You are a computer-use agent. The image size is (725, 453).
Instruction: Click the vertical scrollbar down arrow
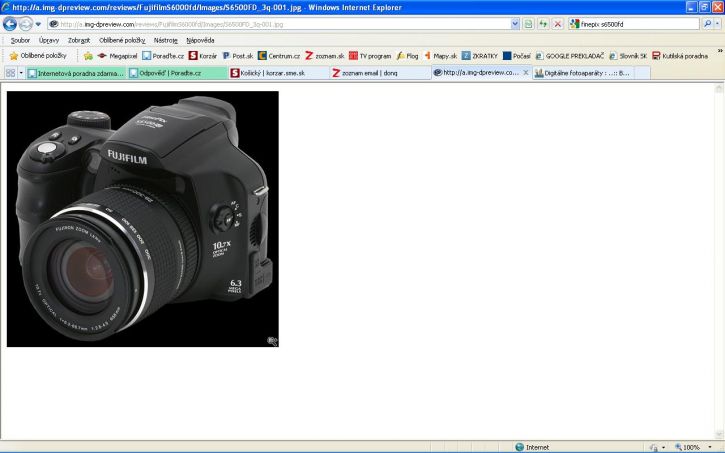(x=719, y=435)
